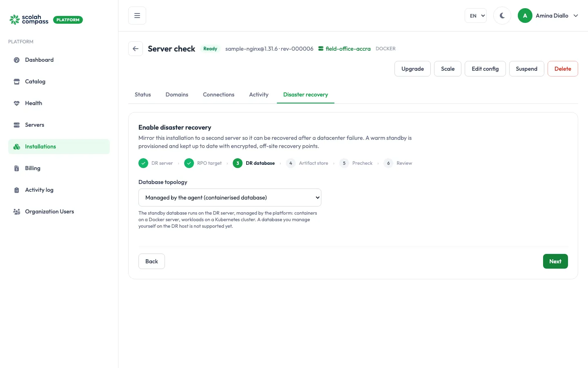Go back using the left arrow button

click(x=136, y=49)
